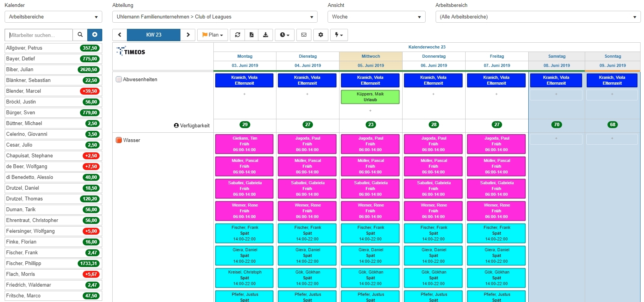This screenshot has height=302, width=644.
Task: Click the TIMEOS logo
Action: pyautogui.click(x=131, y=51)
